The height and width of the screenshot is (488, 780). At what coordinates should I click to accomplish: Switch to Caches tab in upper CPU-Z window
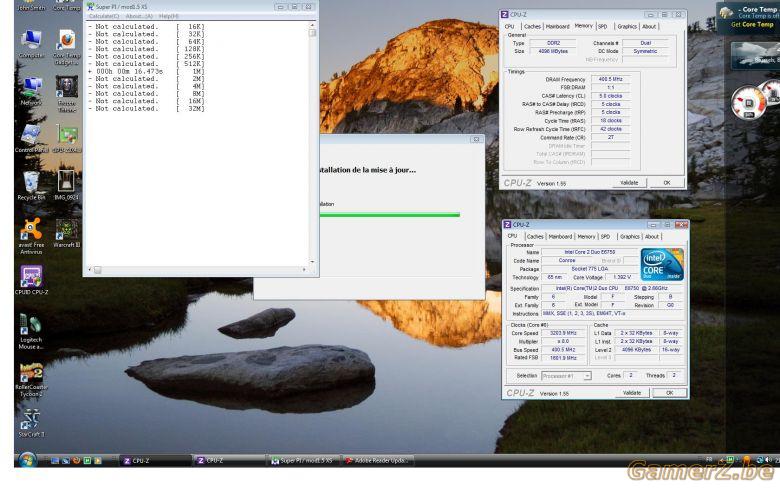(x=532, y=27)
